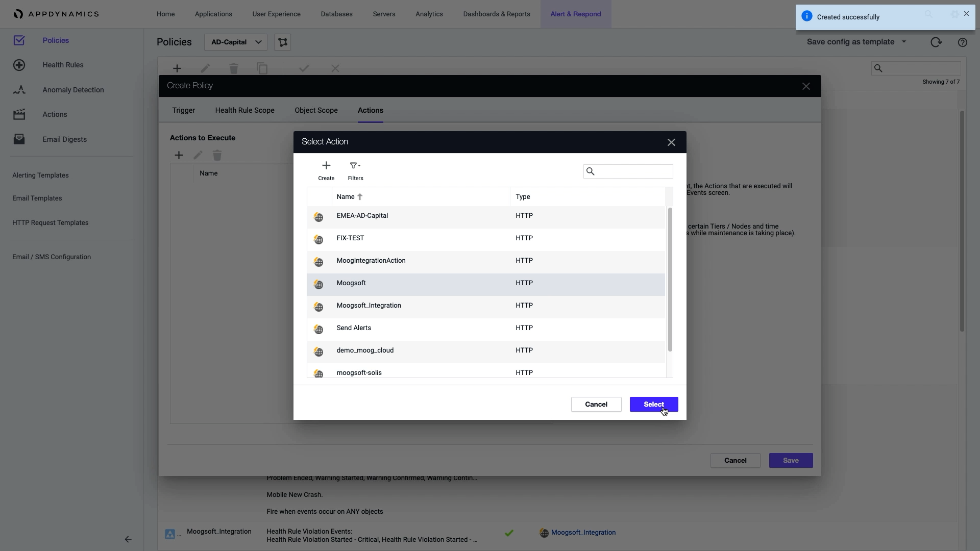Select the Moogsoft action row
980x551 pixels.
(x=486, y=284)
